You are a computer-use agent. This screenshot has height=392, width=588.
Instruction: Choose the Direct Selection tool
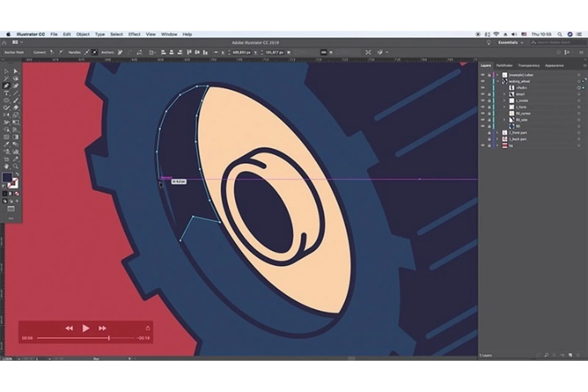[x=16, y=71]
